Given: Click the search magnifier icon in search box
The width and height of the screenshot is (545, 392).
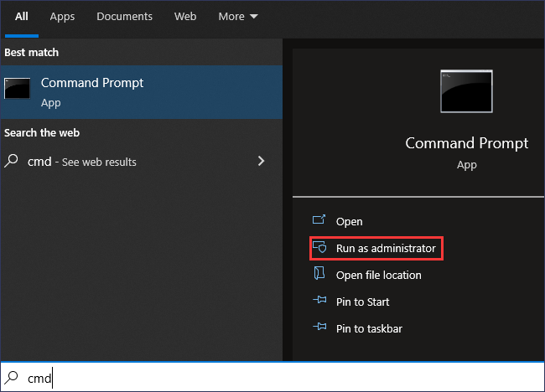Looking at the screenshot, I should pyautogui.click(x=13, y=379).
